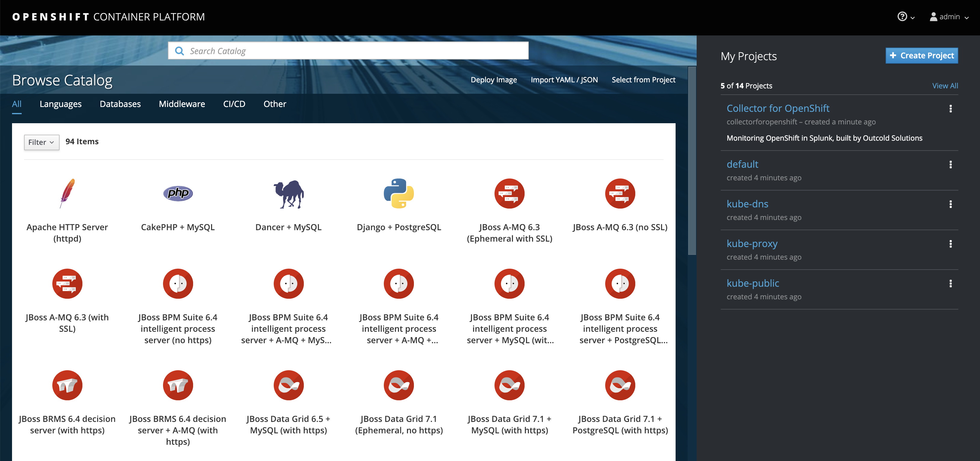Open the Apache HTTP Server feather icon

67,194
